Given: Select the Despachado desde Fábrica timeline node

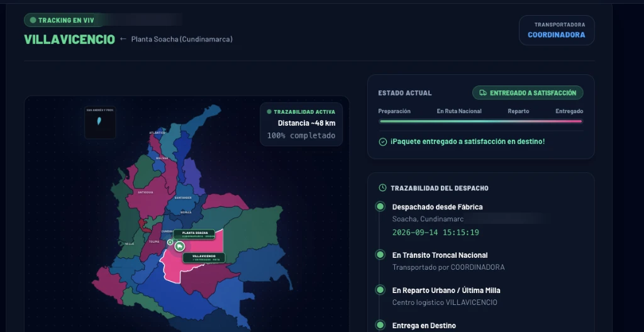Looking at the screenshot, I should point(380,207).
